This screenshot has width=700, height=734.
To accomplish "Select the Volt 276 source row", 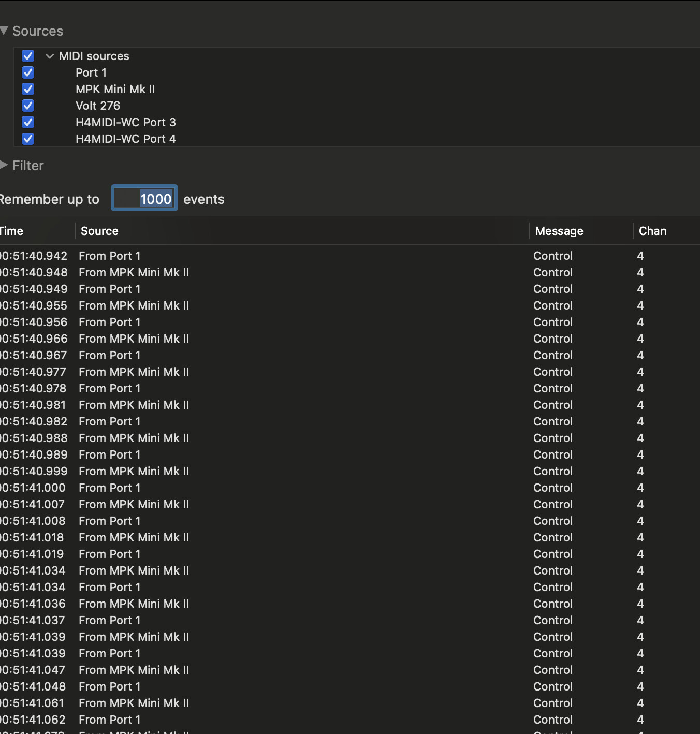I will [98, 106].
